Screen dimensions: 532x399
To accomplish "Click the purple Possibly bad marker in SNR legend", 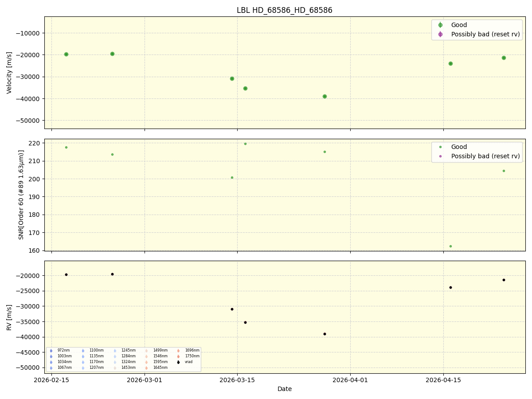I will click(440, 156).
